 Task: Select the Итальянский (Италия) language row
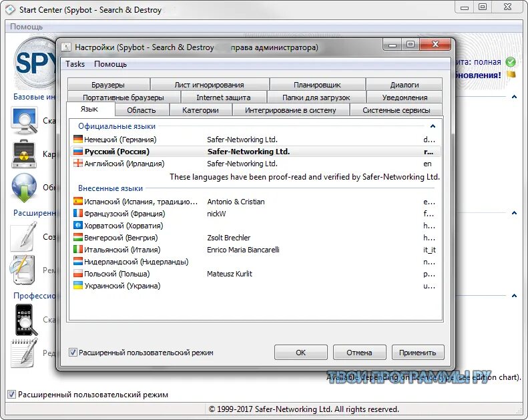(256, 250)
